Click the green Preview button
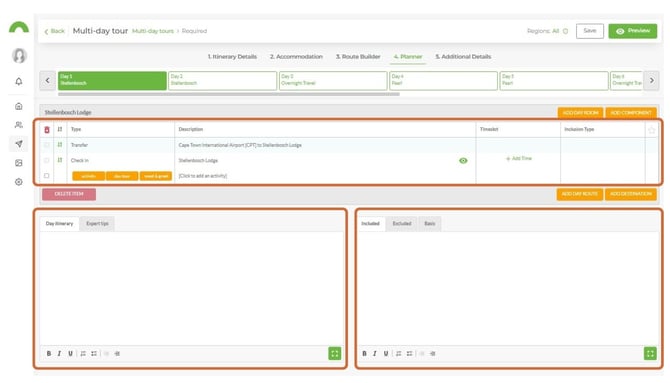The image size is (670, 383). [x=633, y=31]
